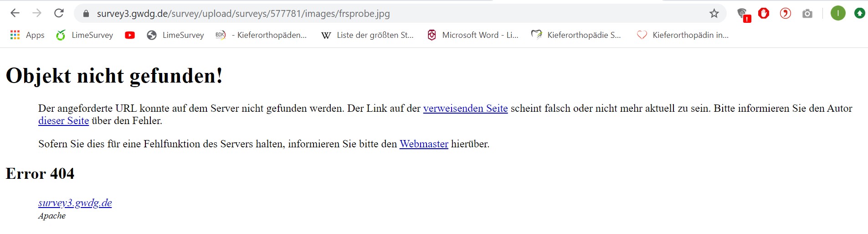Reload the page with the refresh icon
The height and width of the screenshot is (234, 868).
(59, 13)
